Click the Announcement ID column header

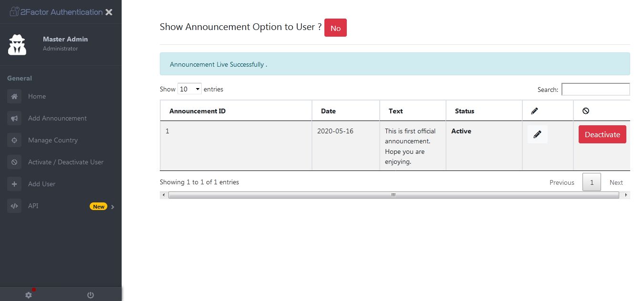197,111
